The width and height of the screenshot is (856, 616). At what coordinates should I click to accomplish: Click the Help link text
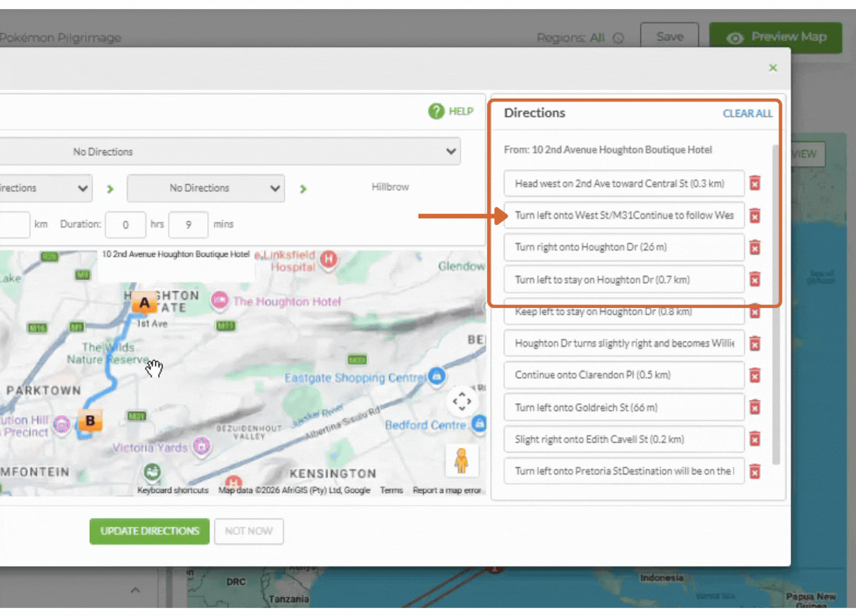(x=461, y=111)
